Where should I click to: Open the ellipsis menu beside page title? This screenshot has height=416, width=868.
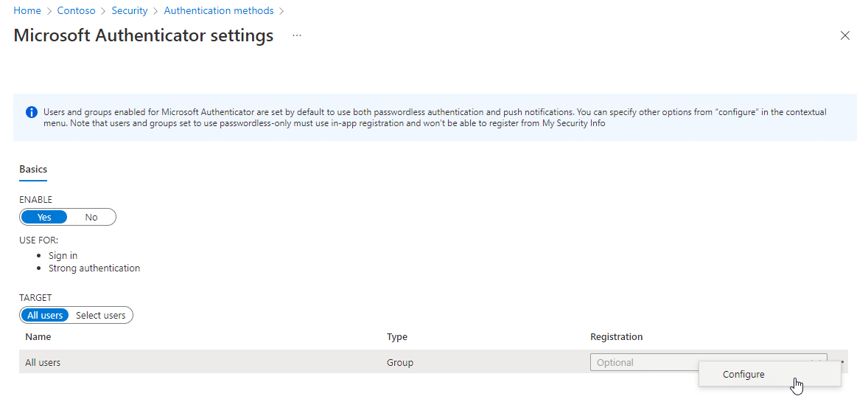click(x=297, y=35)
